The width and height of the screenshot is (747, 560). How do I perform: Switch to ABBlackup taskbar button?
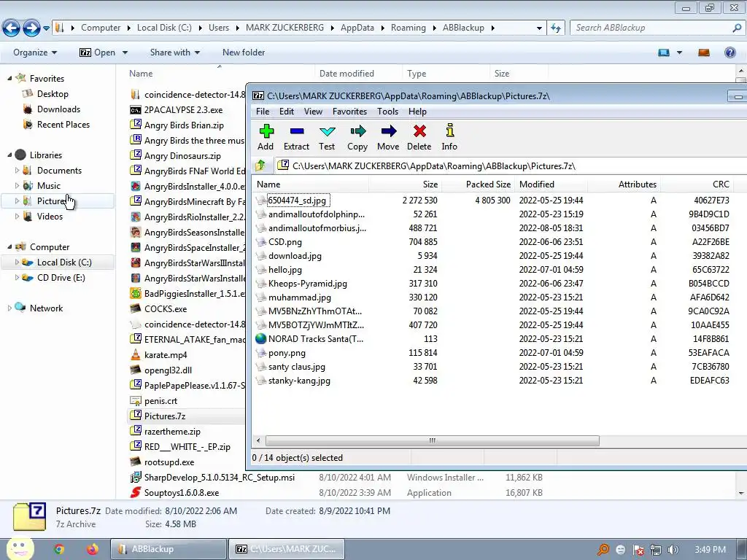[x=169, y=549]
